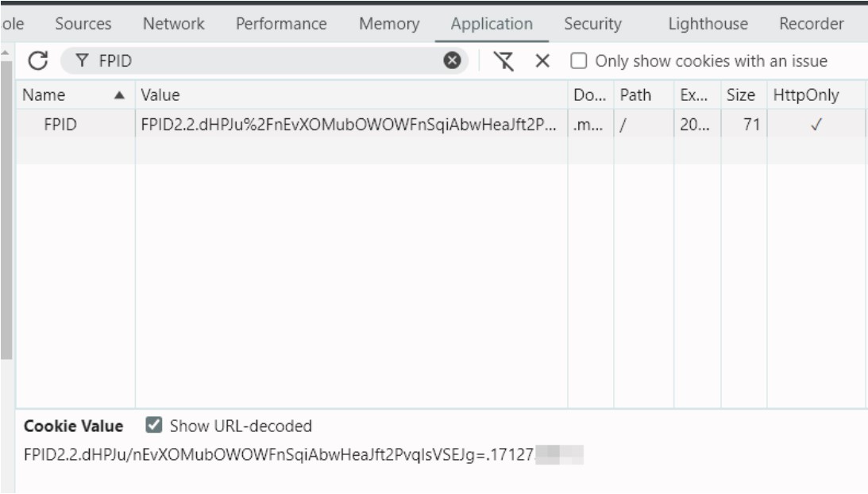
Task: Open the Sources tab
Action: tap(83, 24)
